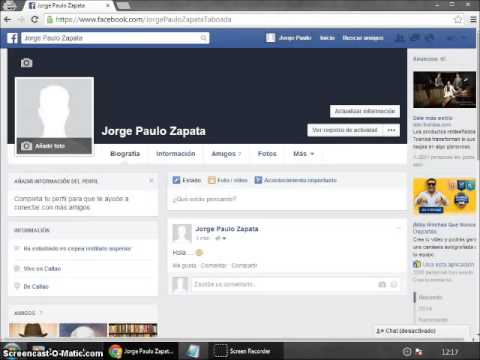Open Jorge Paulo profile link in top bar
This screenshot has height=360, width=480.
click(x=289, y=38)
